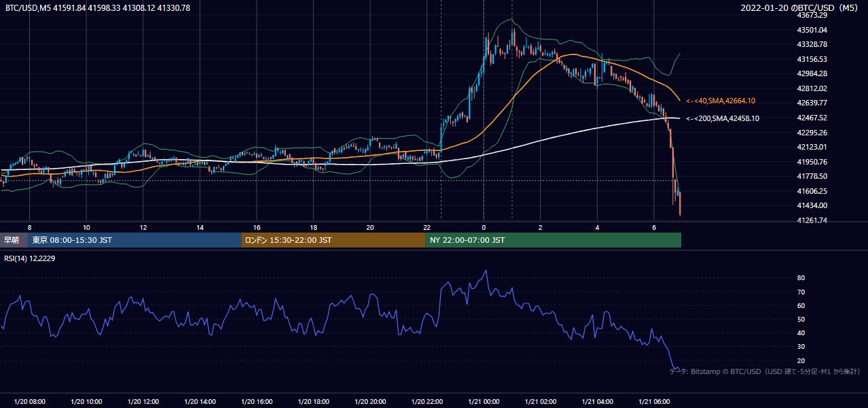Screen dimensions: 868x408
Task: Click the 1/20 16:00 bottom time label
Action: click(256, 402)
